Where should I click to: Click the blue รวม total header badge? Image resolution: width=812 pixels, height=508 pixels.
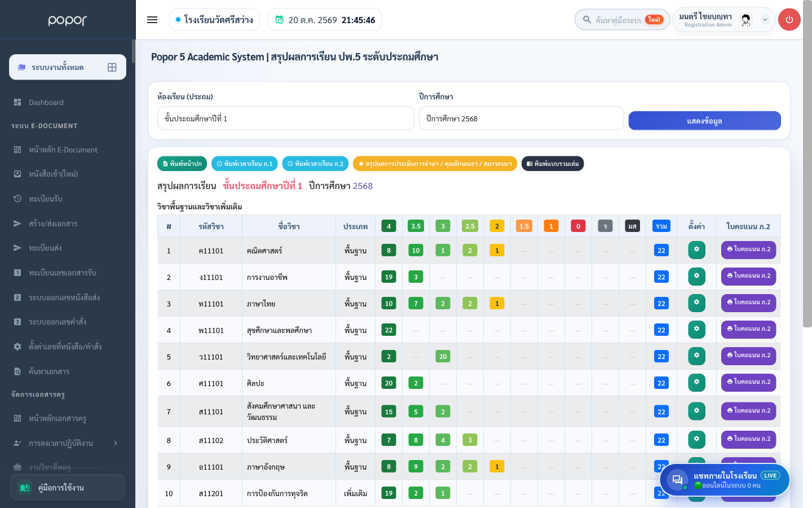(x=661, y=226)
